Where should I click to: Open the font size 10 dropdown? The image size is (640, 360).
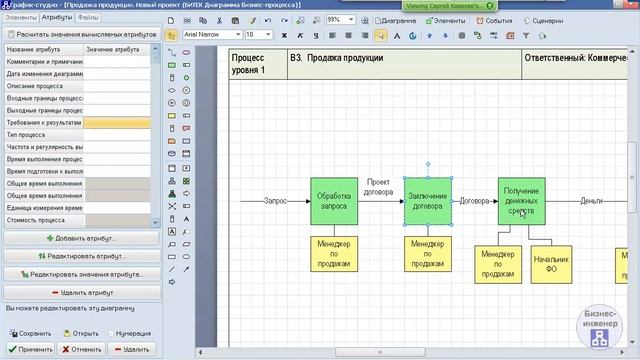tap(268, 35)
